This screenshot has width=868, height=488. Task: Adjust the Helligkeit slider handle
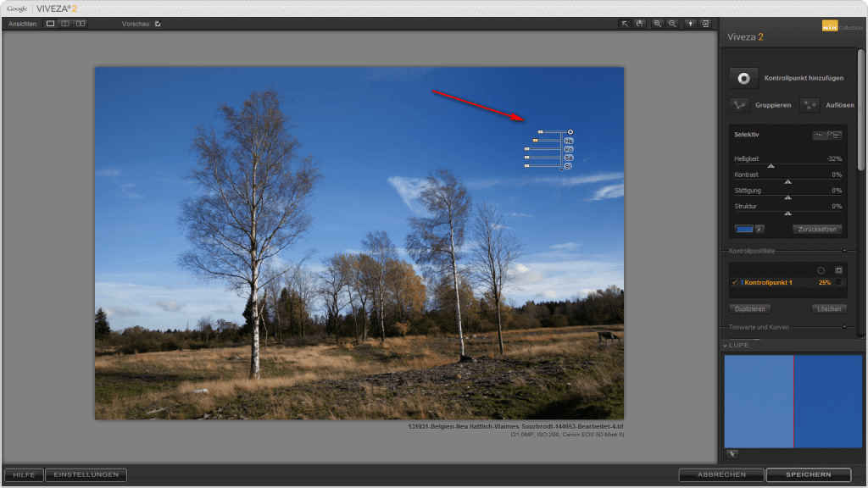coord(771,166)
